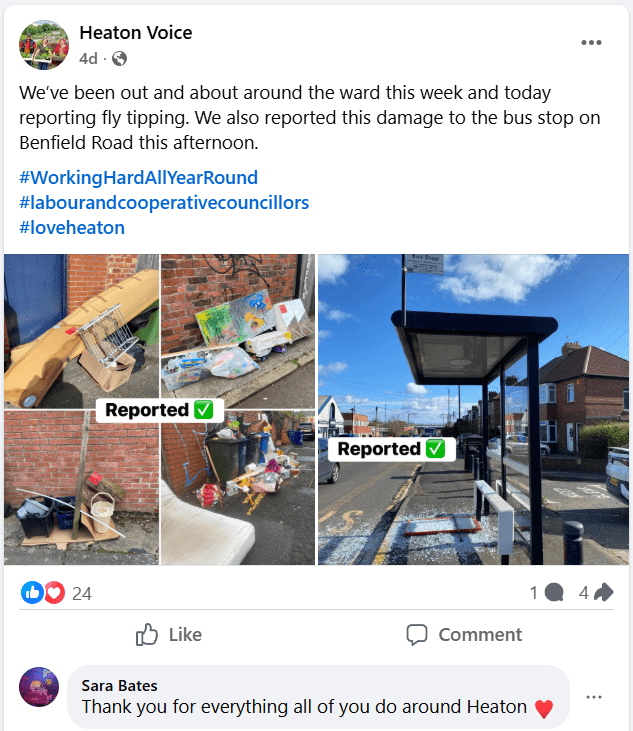Open the Sara Bates commenter name
This screenshot has height=731, width=633.
pyautogui.click(x=119, y=686)
